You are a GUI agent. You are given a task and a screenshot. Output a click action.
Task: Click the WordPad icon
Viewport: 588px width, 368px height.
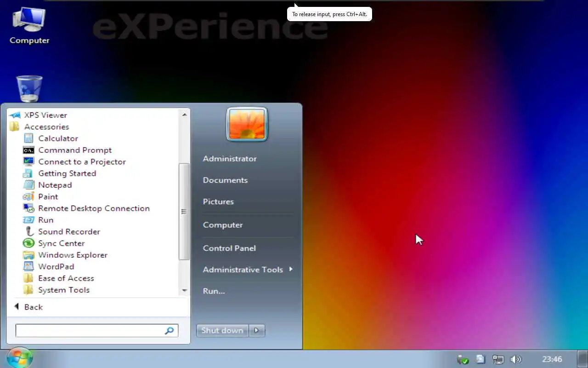28,266
